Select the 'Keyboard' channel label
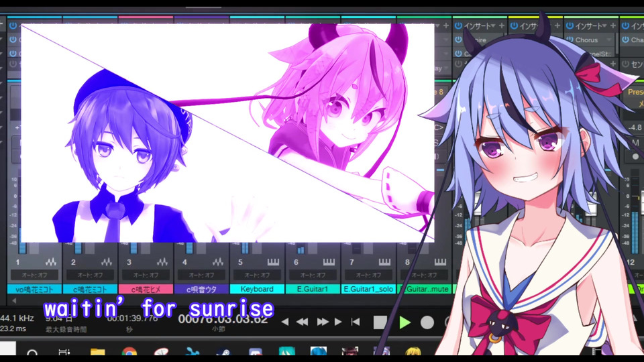644x362 pixels. click(x=257, y=290)
